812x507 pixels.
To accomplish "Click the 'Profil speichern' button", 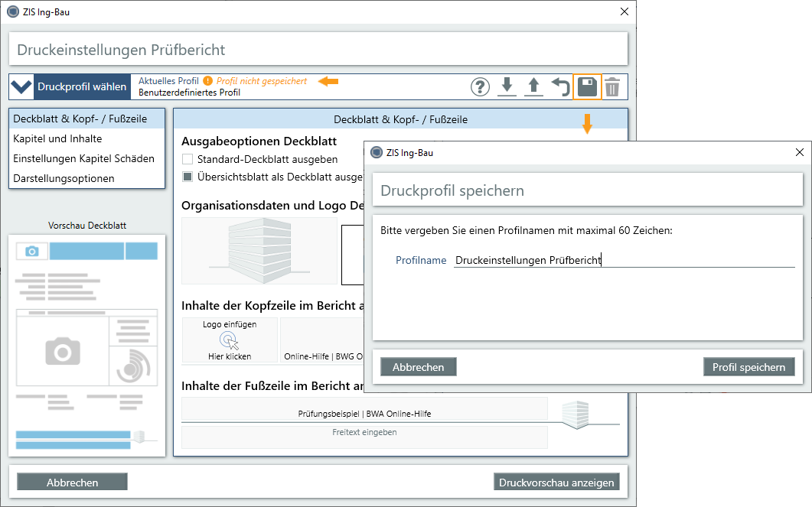I will (x=748, y=366).
